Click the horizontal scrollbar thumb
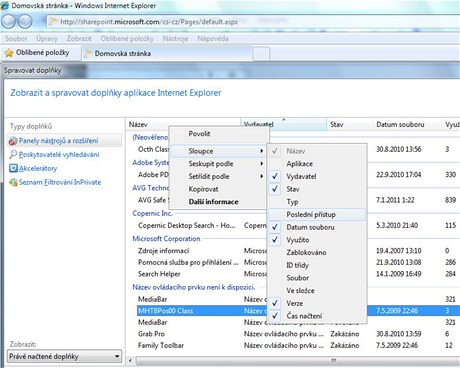460x368 pixels. click(298, 360)
